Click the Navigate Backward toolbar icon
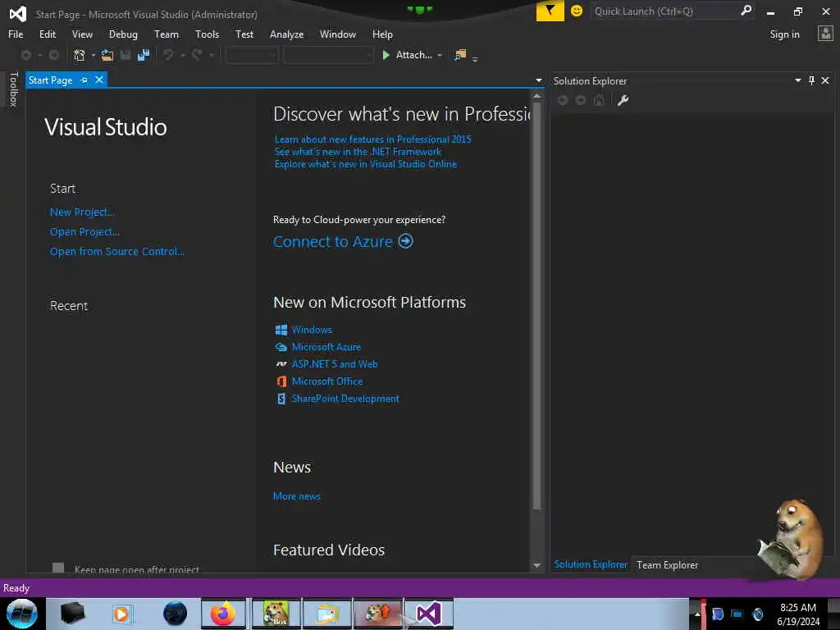This screenshot has width=840, height=630. point(25,55)
